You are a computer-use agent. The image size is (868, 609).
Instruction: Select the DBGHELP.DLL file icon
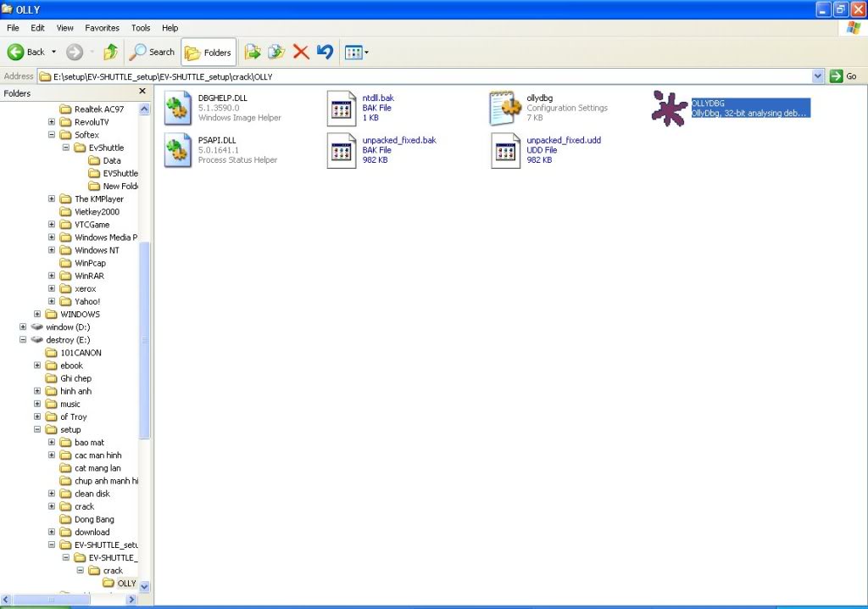[178, 108]
